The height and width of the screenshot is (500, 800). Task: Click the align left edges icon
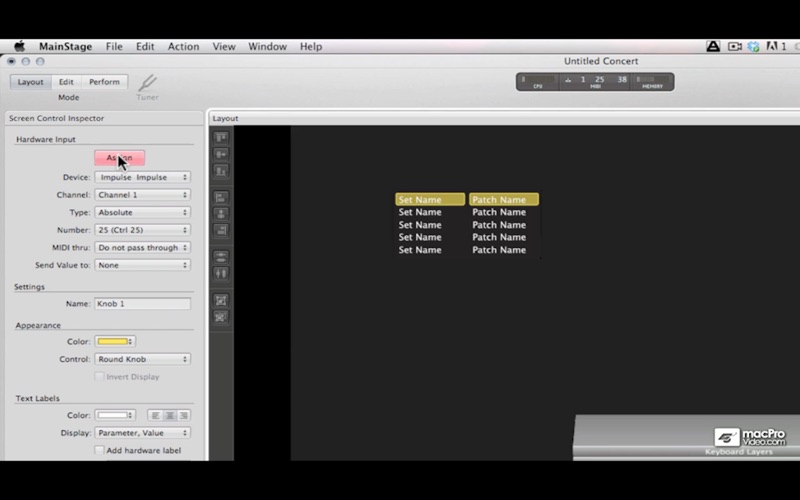pyautogui.click(x=221, y=197)
